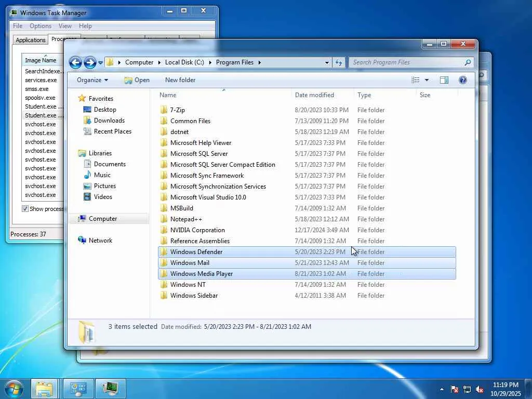Toggle Show processes from all users checkbox
This screenshot has width=532, height=399.
(25, 209)
